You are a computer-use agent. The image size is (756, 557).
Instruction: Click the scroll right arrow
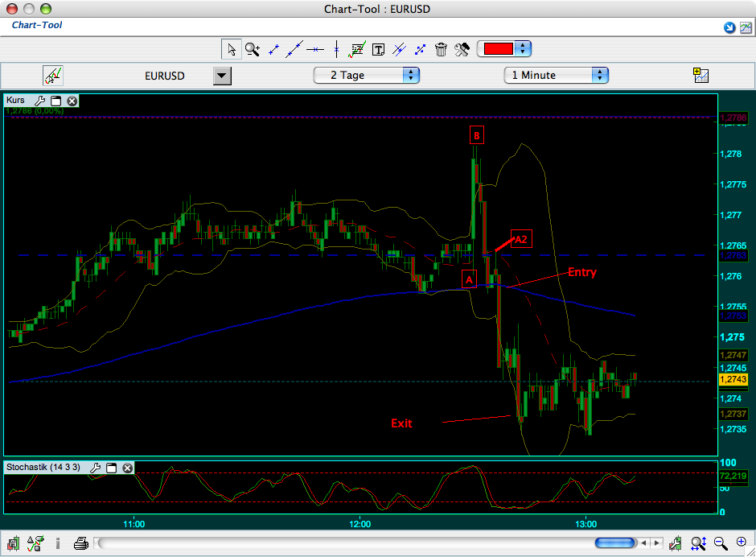pos(656,543)
